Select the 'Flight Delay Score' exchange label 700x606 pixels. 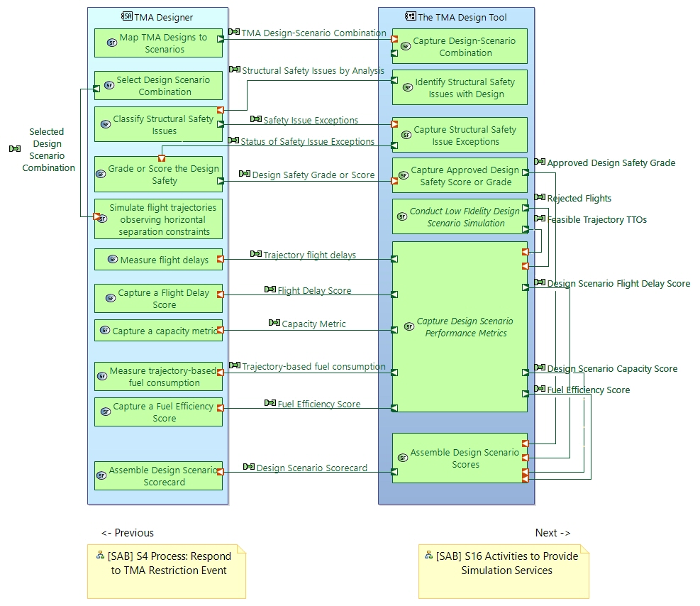pyautogui.click(x=314, y=291)
